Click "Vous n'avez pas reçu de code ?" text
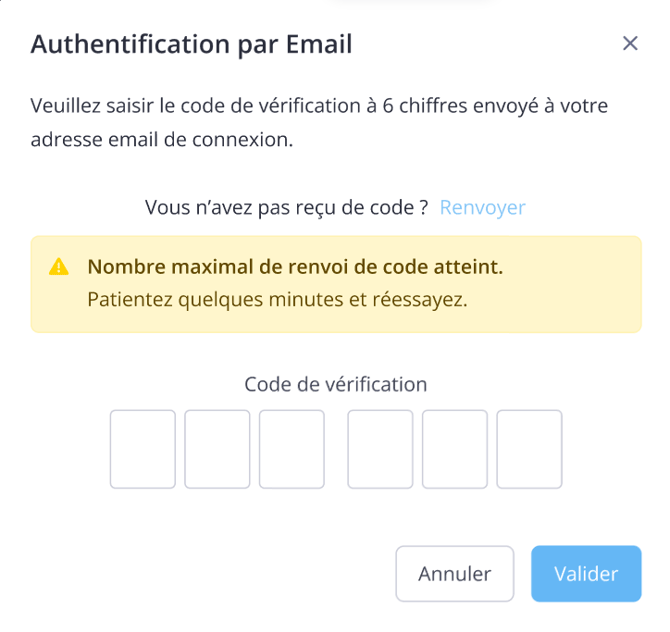 286,207
